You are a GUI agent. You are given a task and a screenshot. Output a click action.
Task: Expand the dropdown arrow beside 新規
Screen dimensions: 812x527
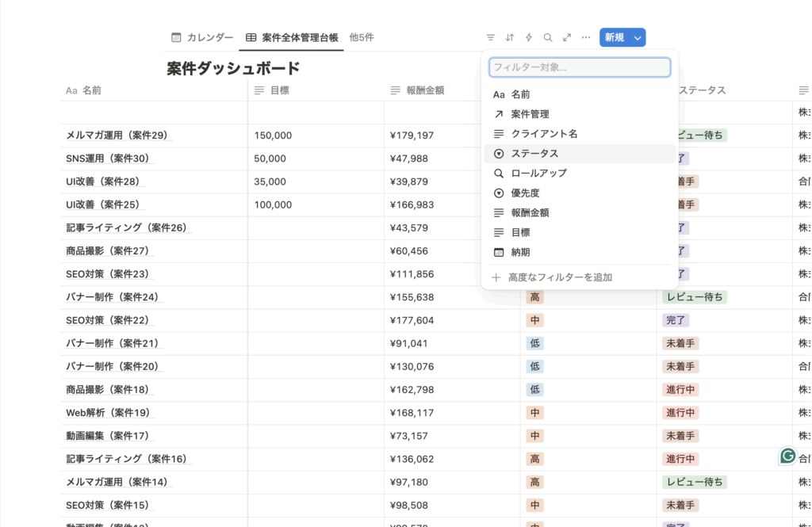(x=638, y=37)
